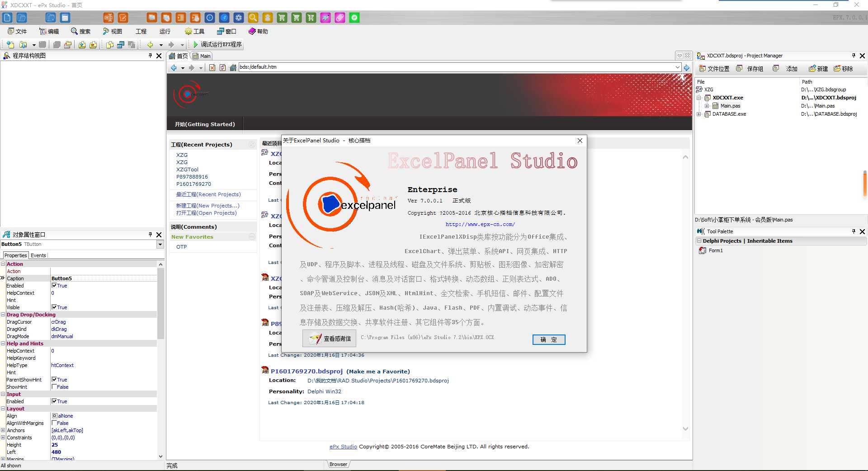
Task: Open the 工具 menu
Action: click(194, 31)
